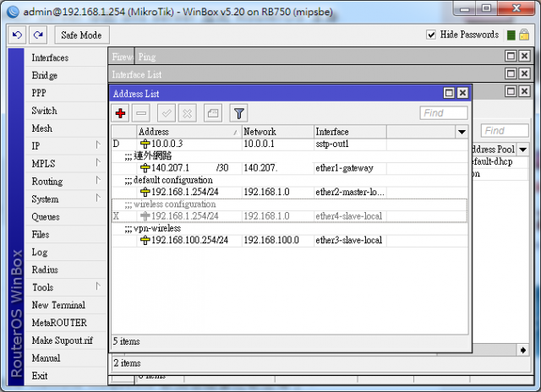Click the Comment icon in Address List toolbar
Viewport: 541px width, 392px height.
(213, 113)
